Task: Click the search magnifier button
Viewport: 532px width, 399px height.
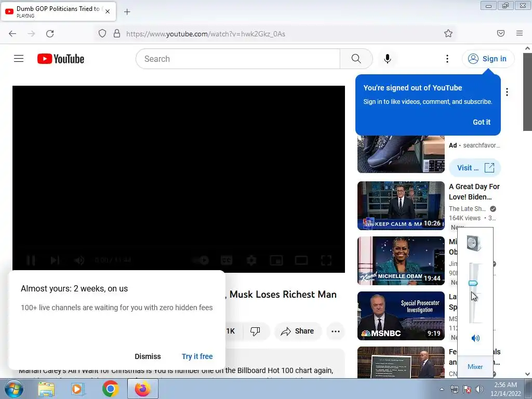Action: [356, 59]
